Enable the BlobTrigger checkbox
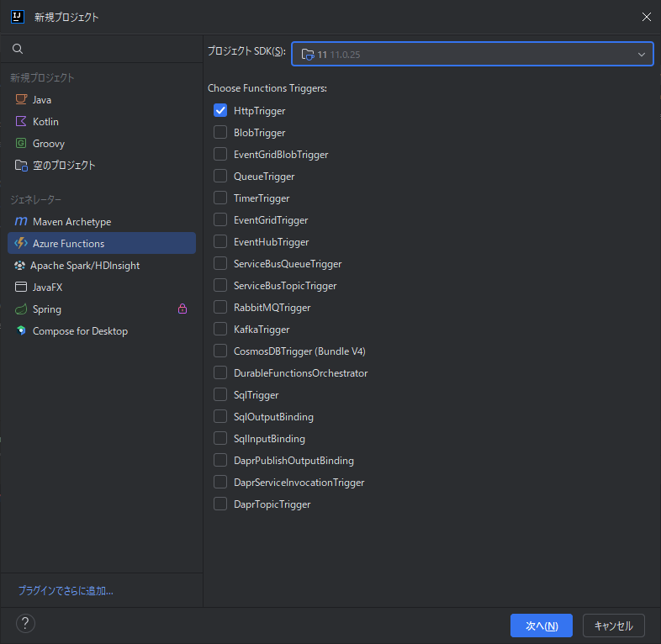 (x=220, y=132)
